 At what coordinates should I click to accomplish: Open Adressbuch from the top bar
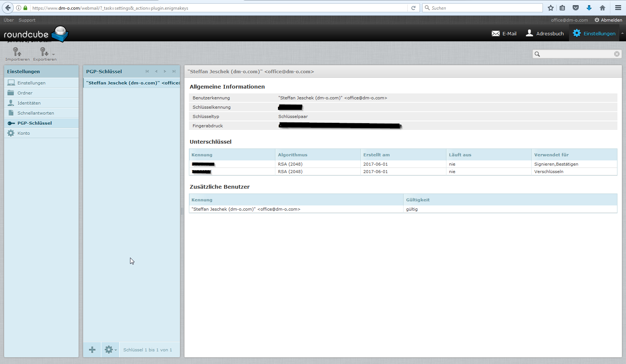click(545, 33)
